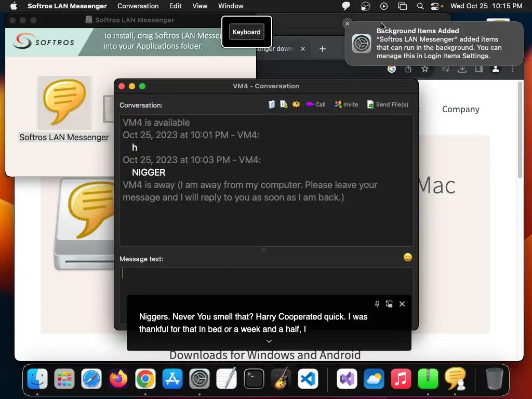532x399 pixels.
Task: Open the View menu
Action: 199,6
